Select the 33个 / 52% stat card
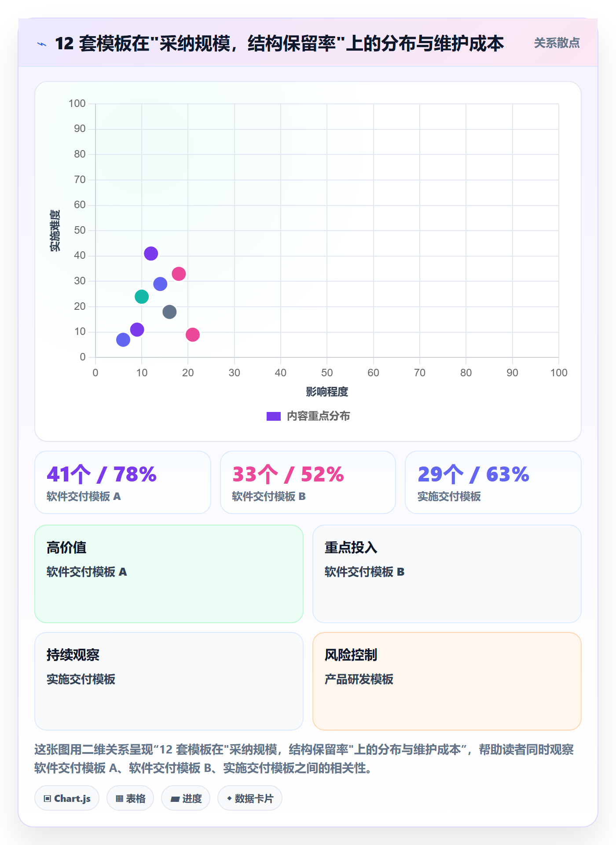This screenshot has width=616, height=845. pos(308,482)
